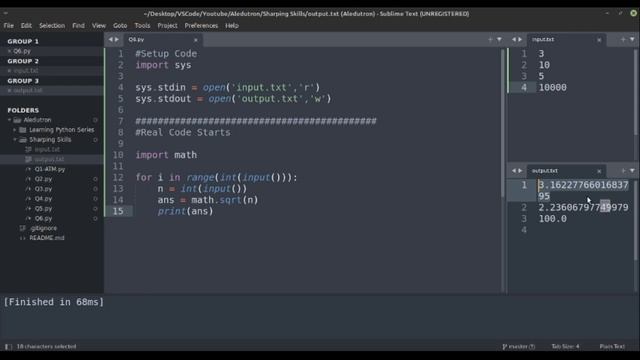Click line number 15 in the Q6.py gutter
The width and height of the screenshot is (640, 360).
pos(118,211)
